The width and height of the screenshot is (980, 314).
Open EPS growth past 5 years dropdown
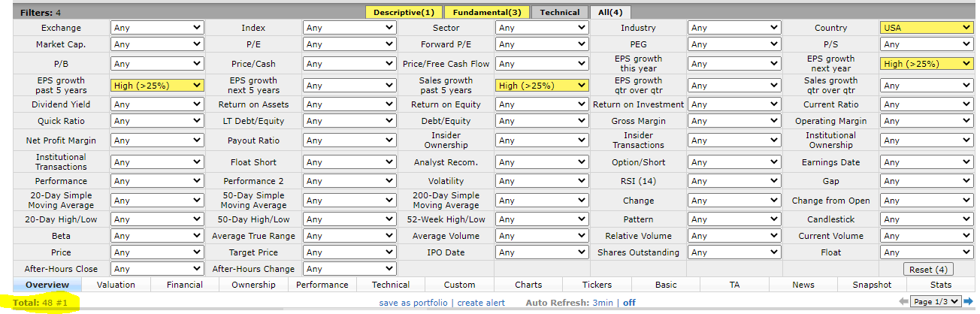pos(157,86)
